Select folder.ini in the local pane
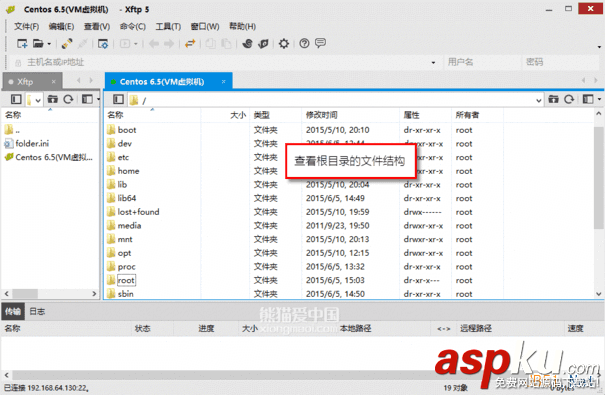 point(27,143)
